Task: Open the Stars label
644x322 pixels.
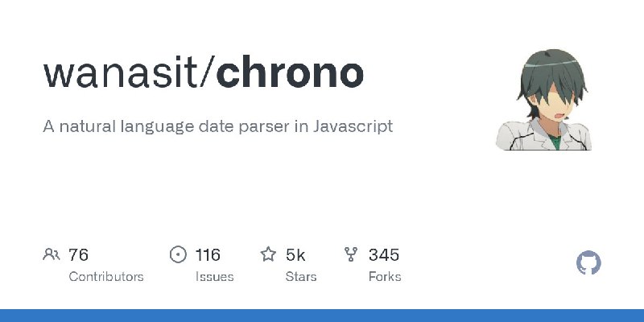Action: click(301, 277)
